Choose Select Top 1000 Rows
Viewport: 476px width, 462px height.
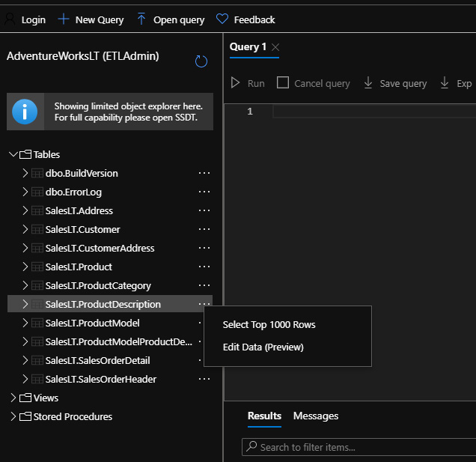click(269, 324)
